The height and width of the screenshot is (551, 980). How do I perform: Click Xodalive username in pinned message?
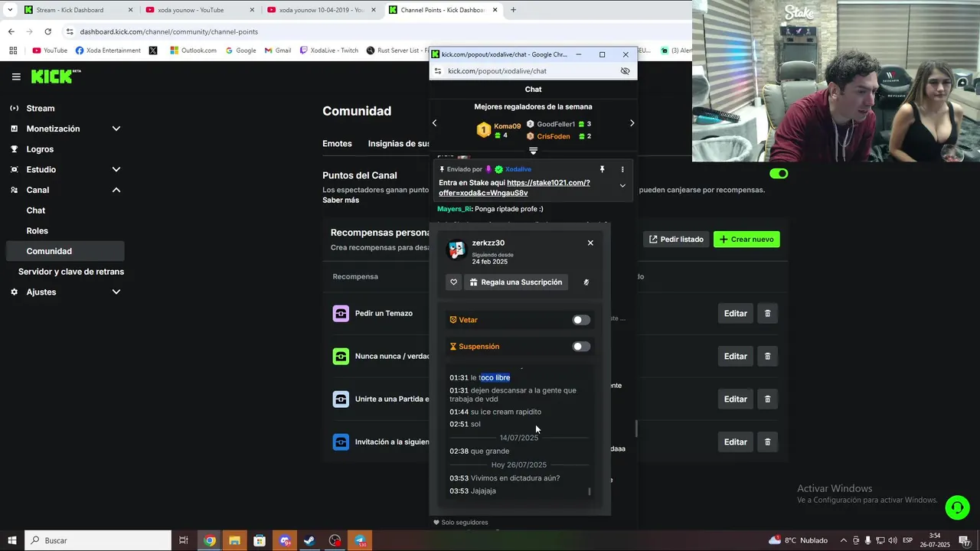(x=518, y=169)
